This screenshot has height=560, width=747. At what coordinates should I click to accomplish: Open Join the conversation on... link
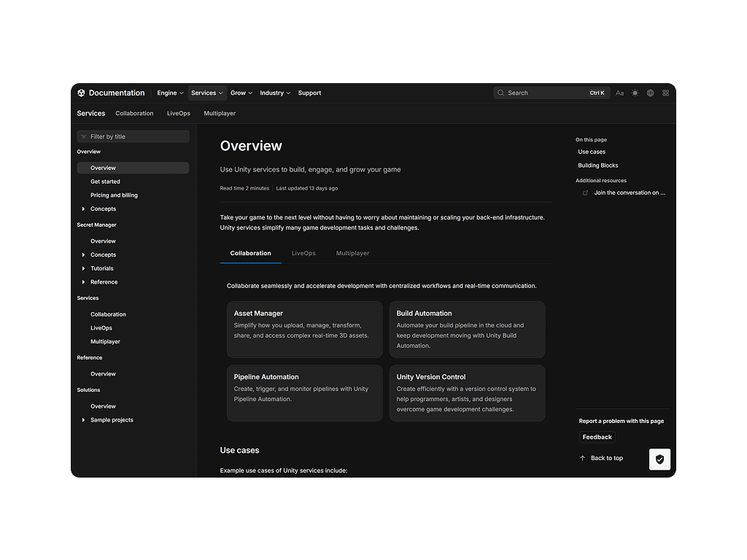click(630, 192)
